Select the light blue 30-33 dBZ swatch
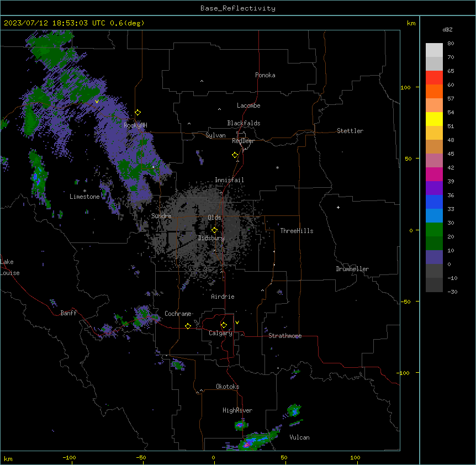The width and height of the screenshot is (476, 465). [434, 216]
